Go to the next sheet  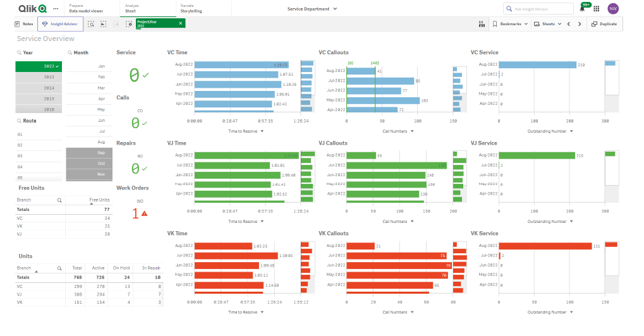coord(580,24)
